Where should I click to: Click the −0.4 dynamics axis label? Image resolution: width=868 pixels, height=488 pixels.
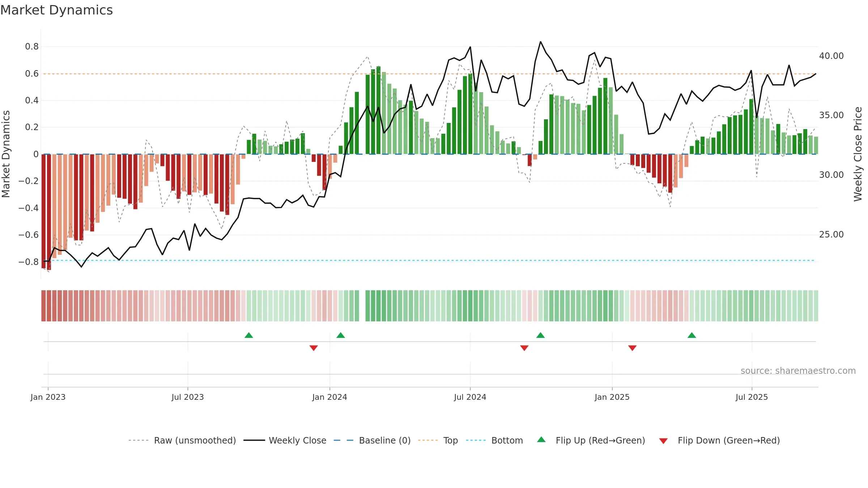(29, 208)
